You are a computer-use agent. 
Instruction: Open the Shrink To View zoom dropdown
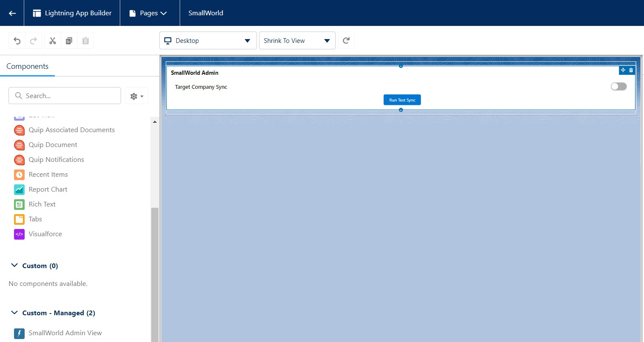click(297, 40)
